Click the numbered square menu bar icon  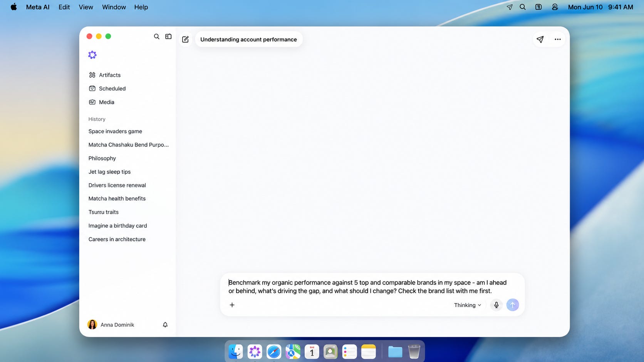[x=538, y=7]
